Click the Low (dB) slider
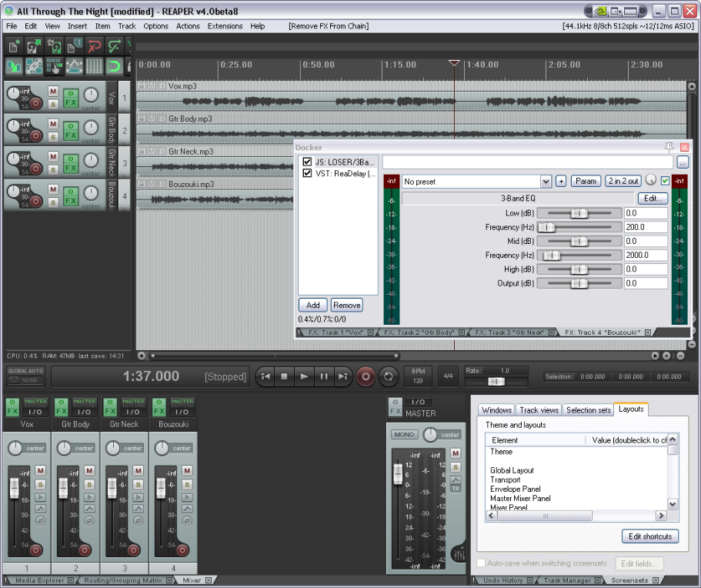 [579, 213]
